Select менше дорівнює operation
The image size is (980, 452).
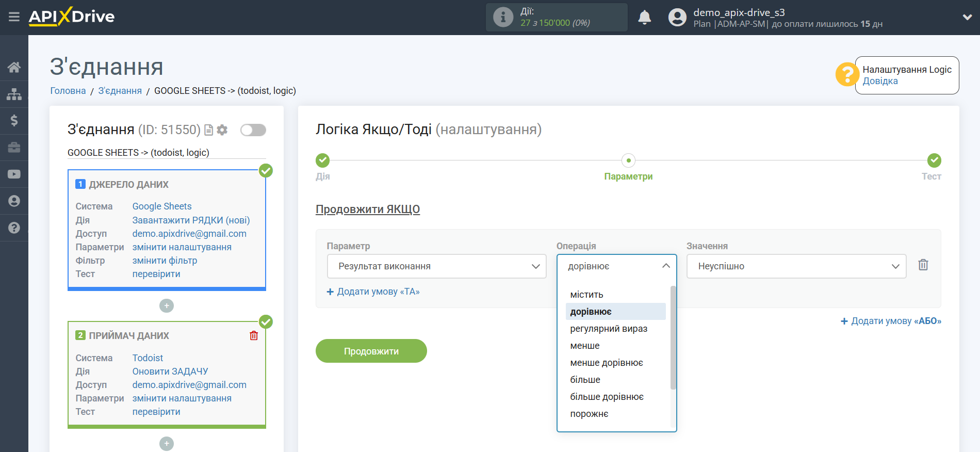[615, 363]
